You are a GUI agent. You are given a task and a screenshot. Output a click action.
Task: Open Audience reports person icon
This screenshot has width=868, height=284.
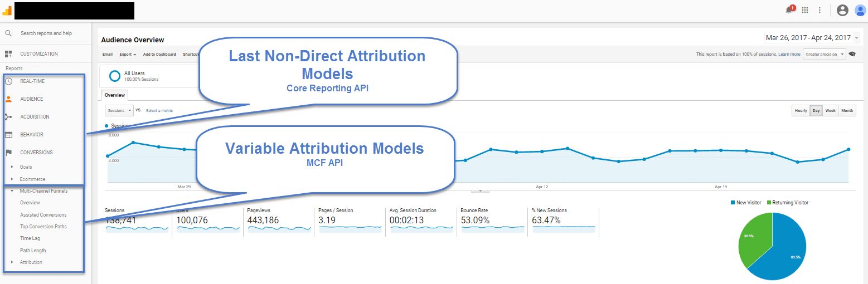(x=8, y=99)
